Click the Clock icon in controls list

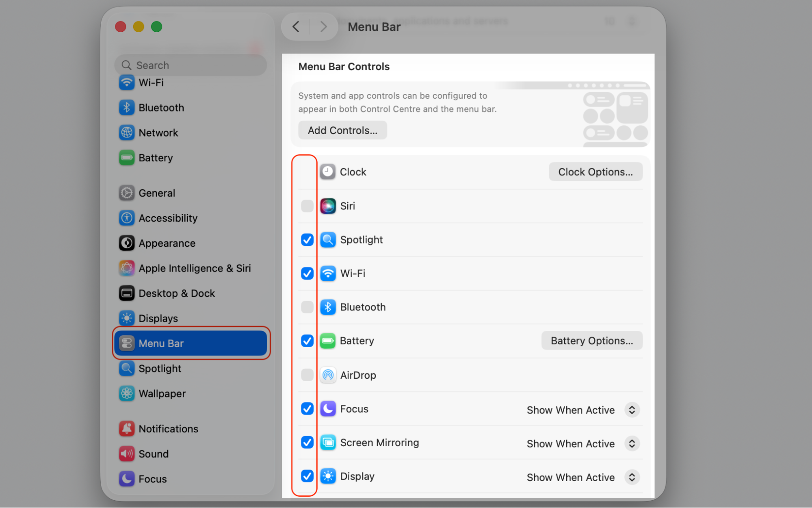328,172
